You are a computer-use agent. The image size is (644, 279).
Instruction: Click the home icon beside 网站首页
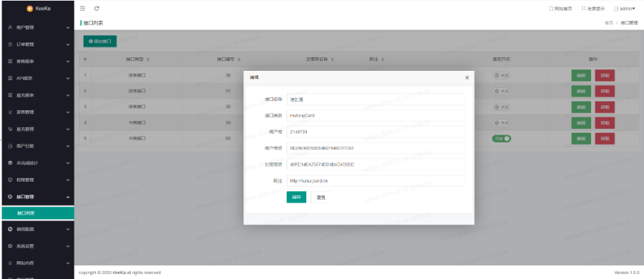coord(551,8)
